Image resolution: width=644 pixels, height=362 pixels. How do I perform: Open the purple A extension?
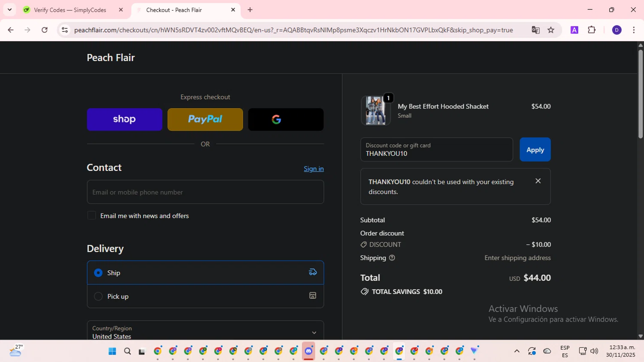pyautogui.click(x=574, y=30)
